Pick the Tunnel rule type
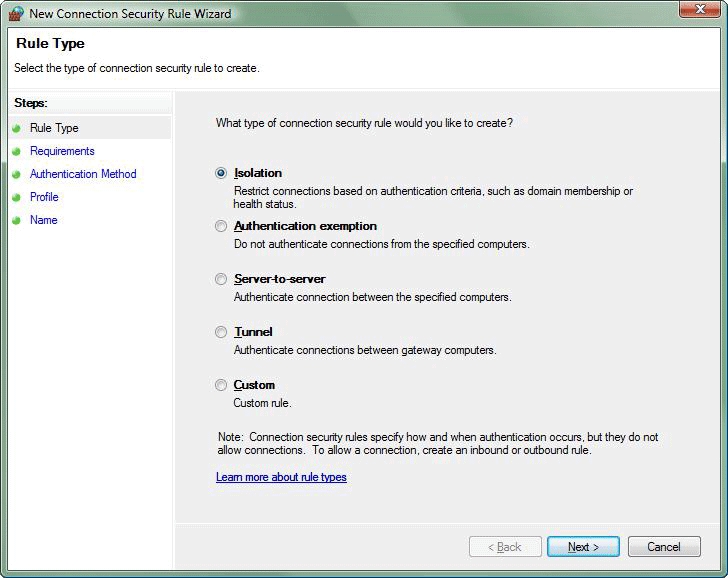This screenshot has width=728, height=578. tap(221, 332)
